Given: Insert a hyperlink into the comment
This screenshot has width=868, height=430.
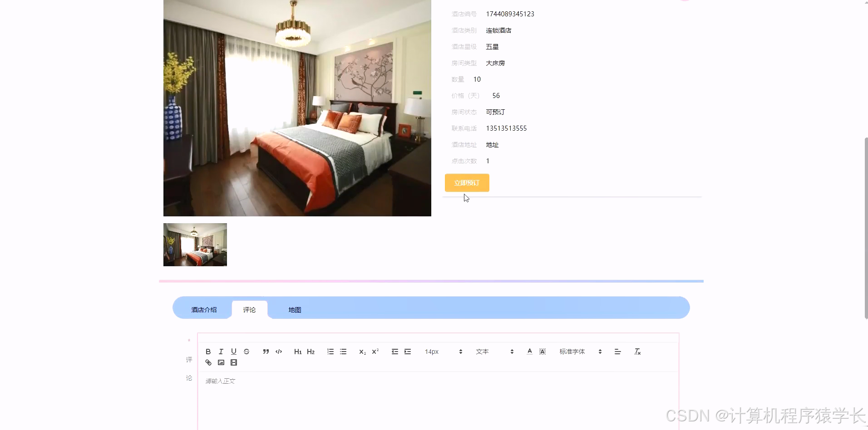Looking at the screenshot, I should (x=208, y=362).
